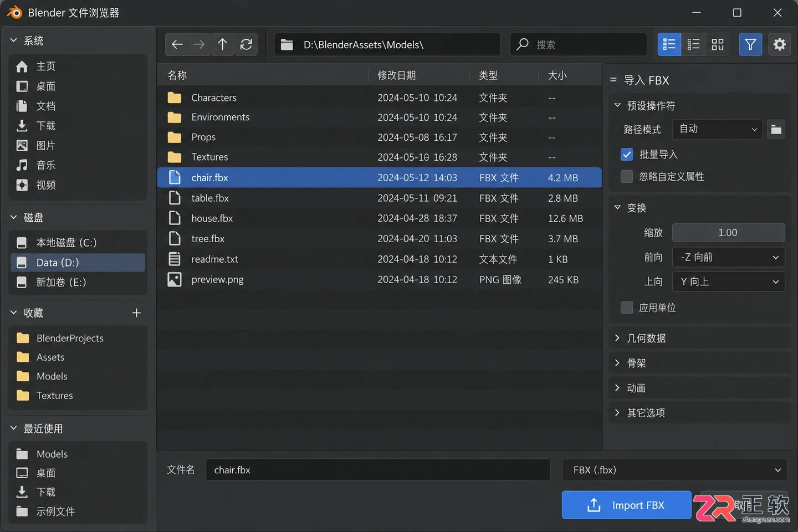The image size is (798, 532).
Task: Go forward with the right arrow button
Action: [x=199, y=44]
